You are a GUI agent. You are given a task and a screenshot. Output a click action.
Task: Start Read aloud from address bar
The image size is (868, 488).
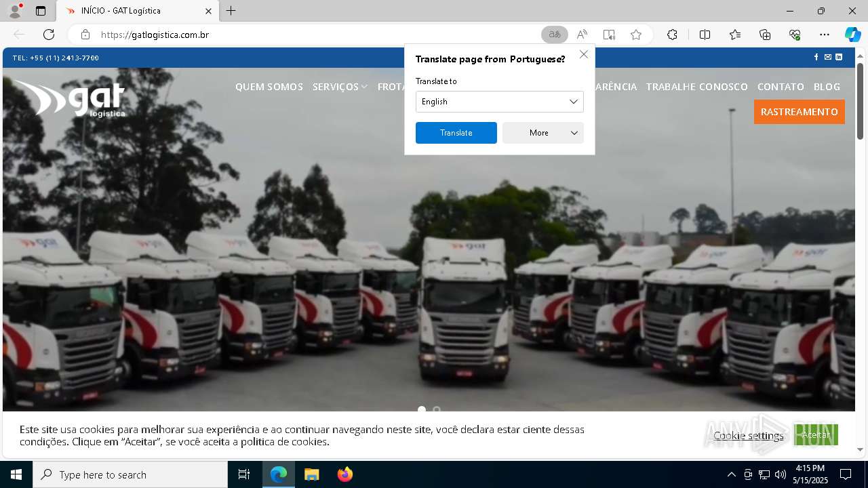(x=582, y=35)
